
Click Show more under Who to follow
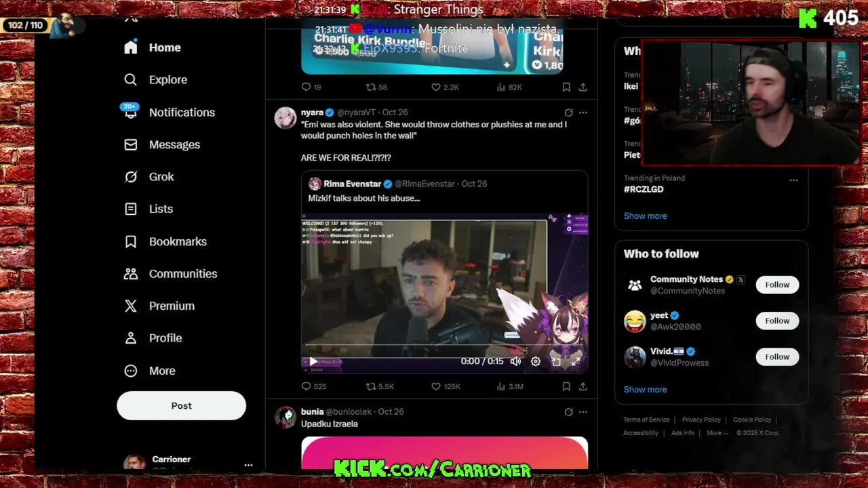[645, 389]
